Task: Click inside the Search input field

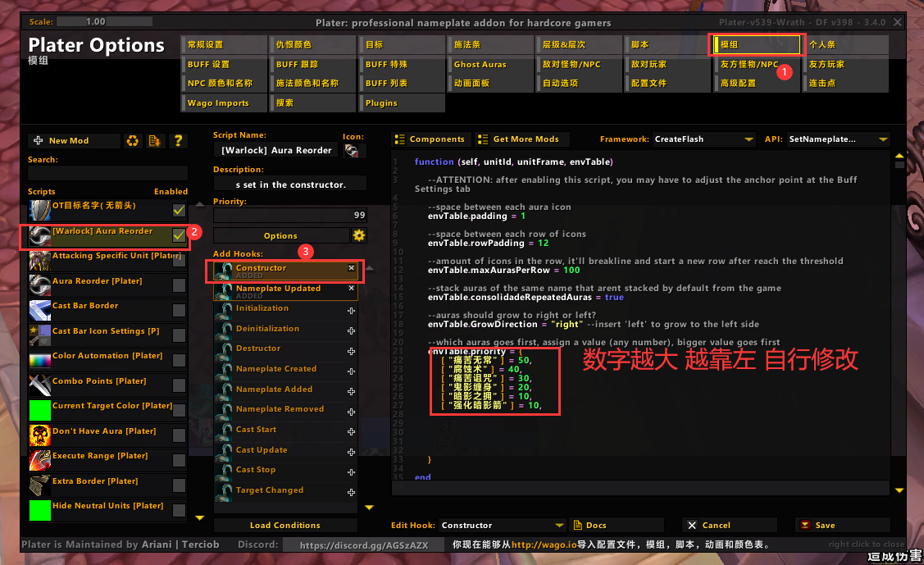Action: tap(107, 173)
